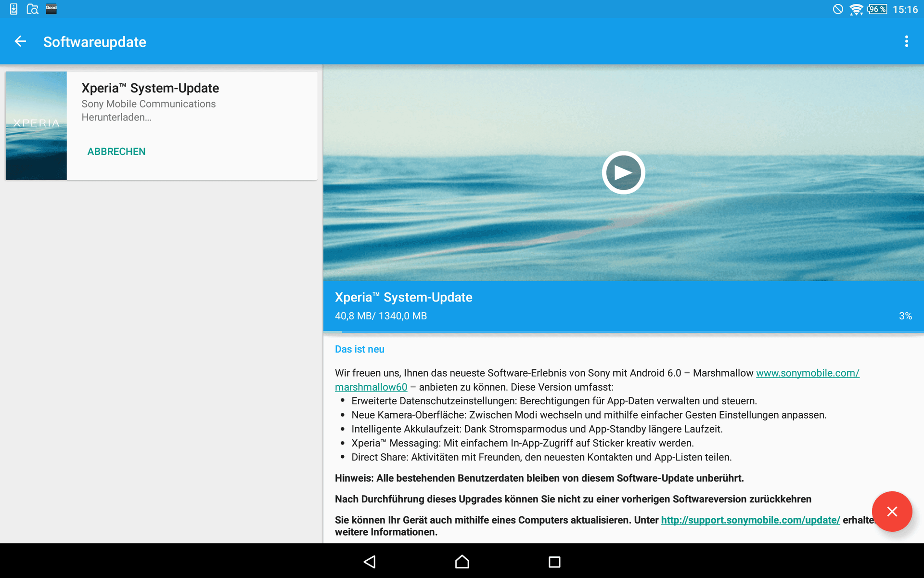
Task: Tap the red cancel download floating button
Action: 892,512
